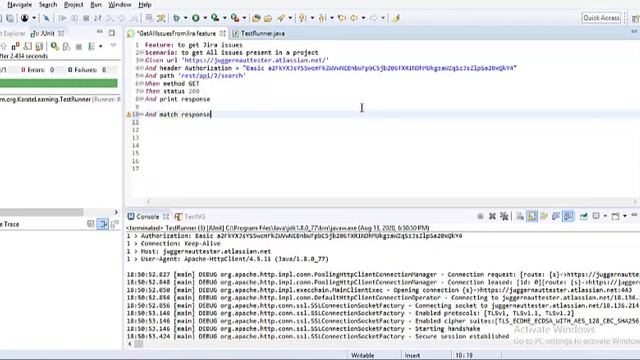This screenshot has width=640, height=360.
Task: Click the Previous Annotation toolbar icon
Action: coord(322,18)
